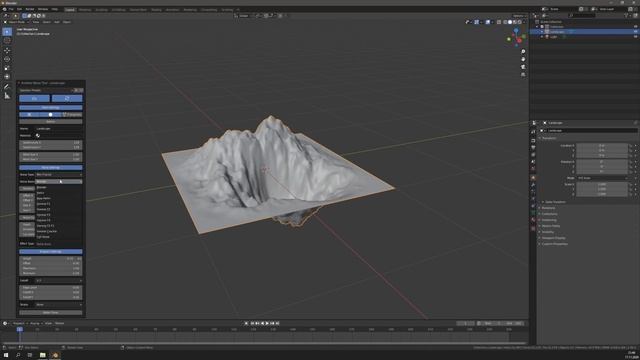Toggle the Mesh Settings section button

(51, 107)
